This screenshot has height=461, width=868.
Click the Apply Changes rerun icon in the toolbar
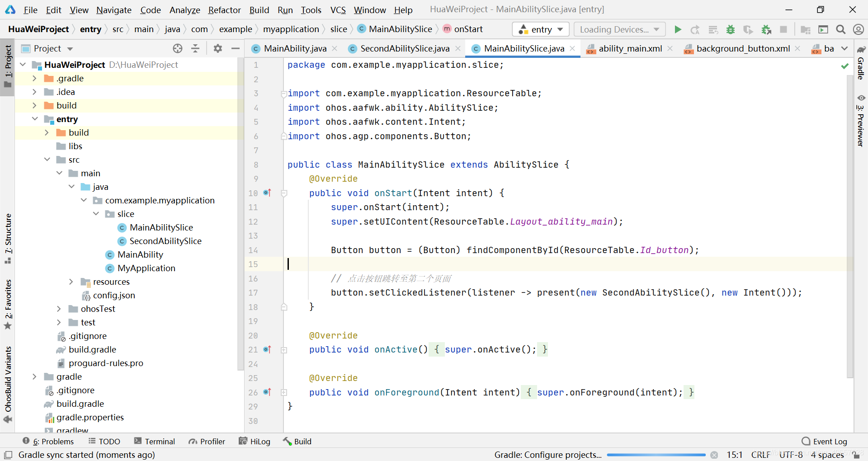click(695, 29)
